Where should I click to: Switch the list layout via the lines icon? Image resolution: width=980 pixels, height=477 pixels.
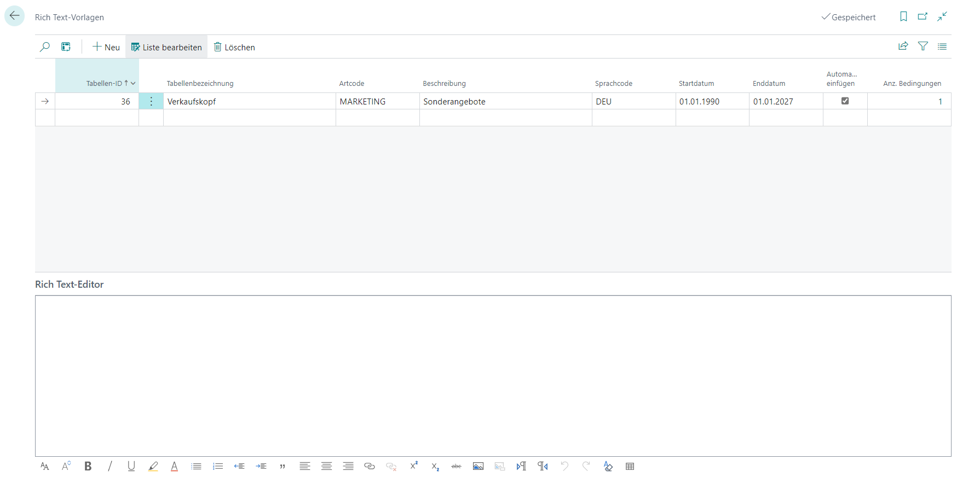click(x=942, y=46)
